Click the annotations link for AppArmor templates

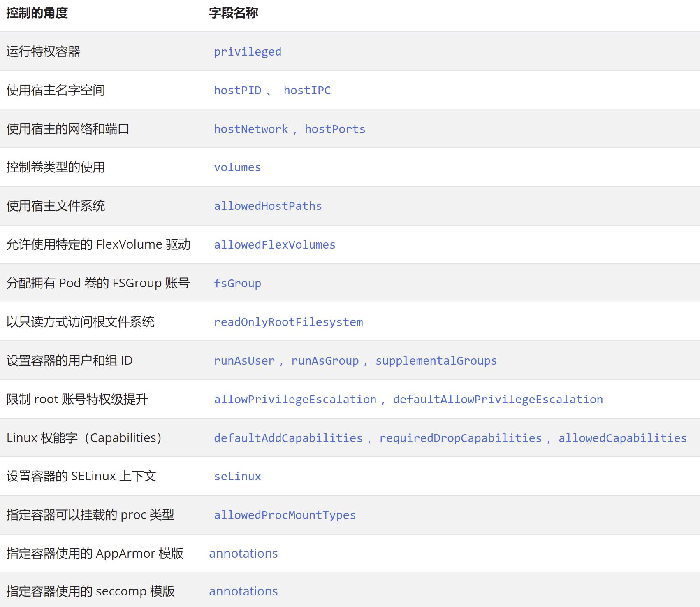[x=243, y=553]
